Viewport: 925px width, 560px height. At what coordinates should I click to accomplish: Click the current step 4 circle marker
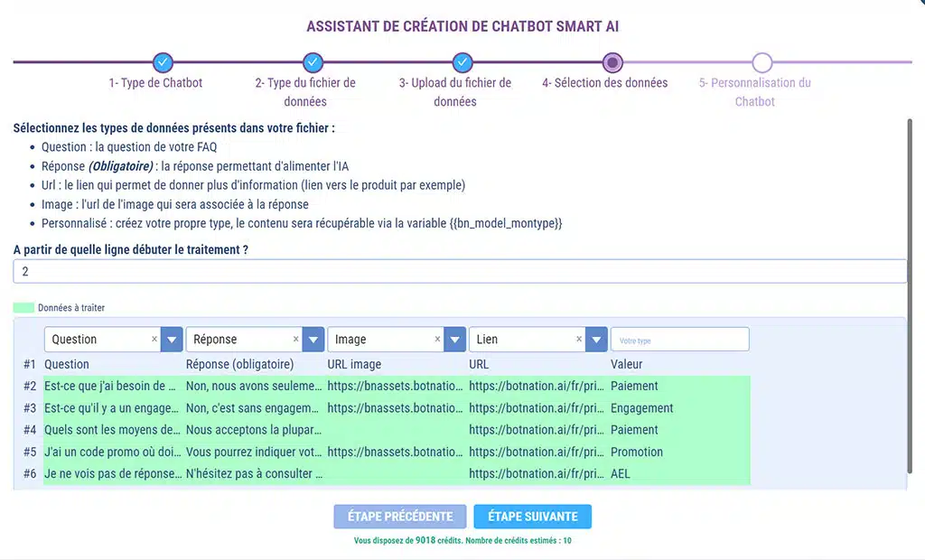pyautogui.click(x=612, y=62)
